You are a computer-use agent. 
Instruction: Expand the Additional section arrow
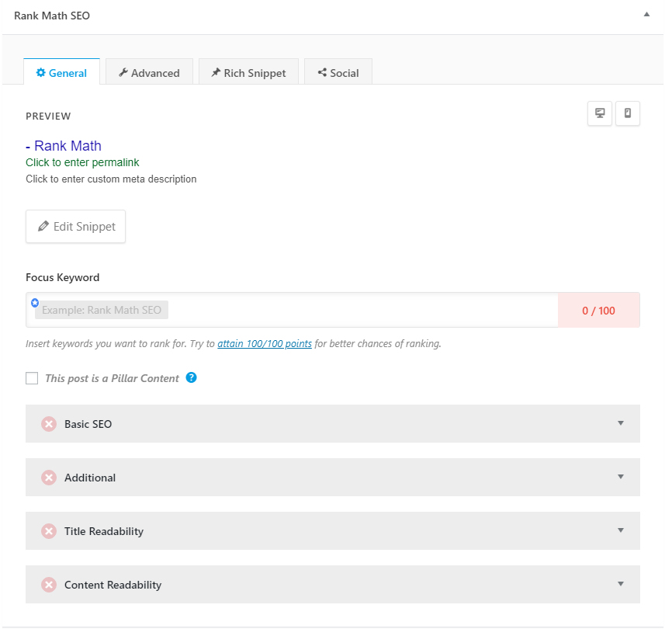click(x=621, y=477)
